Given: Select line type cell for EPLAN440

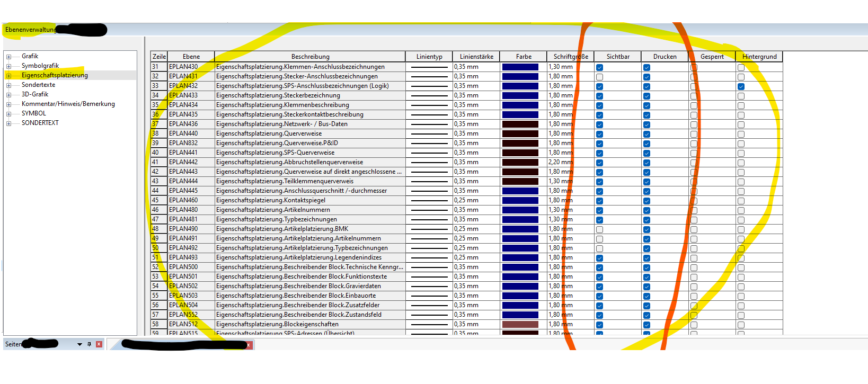Looking at the screenshot, I should [429, 133].
